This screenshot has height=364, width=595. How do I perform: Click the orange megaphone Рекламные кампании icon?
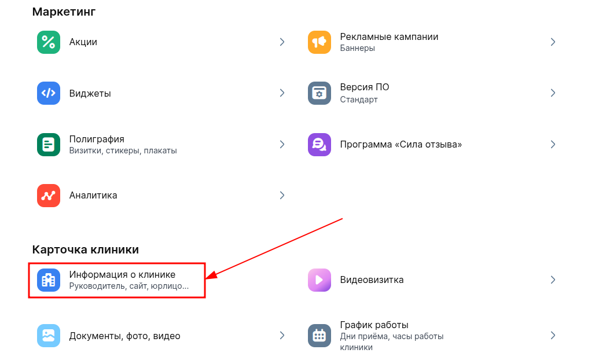pos(319,42)
